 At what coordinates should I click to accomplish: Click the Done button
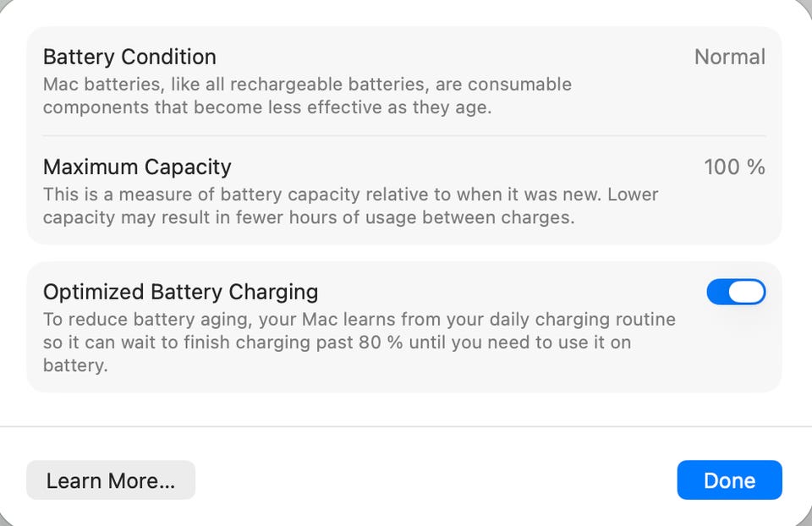[x=729, y=480]
